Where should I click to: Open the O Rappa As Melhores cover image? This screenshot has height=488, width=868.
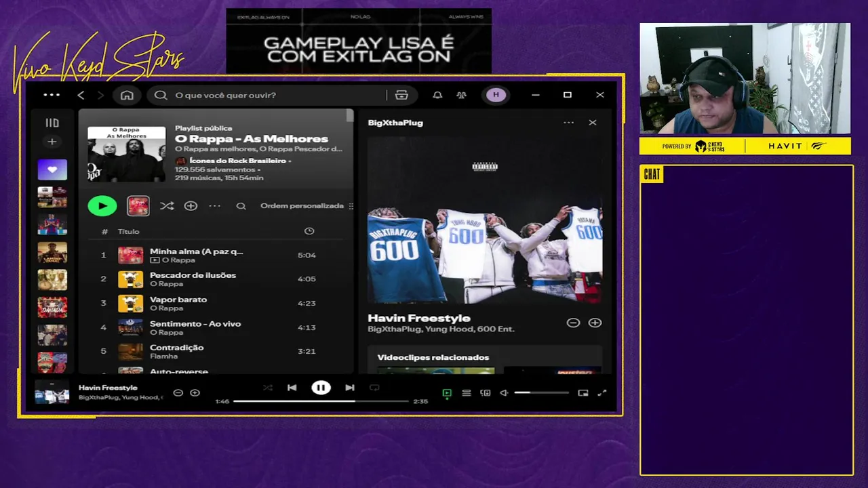(x=126, y=154)
